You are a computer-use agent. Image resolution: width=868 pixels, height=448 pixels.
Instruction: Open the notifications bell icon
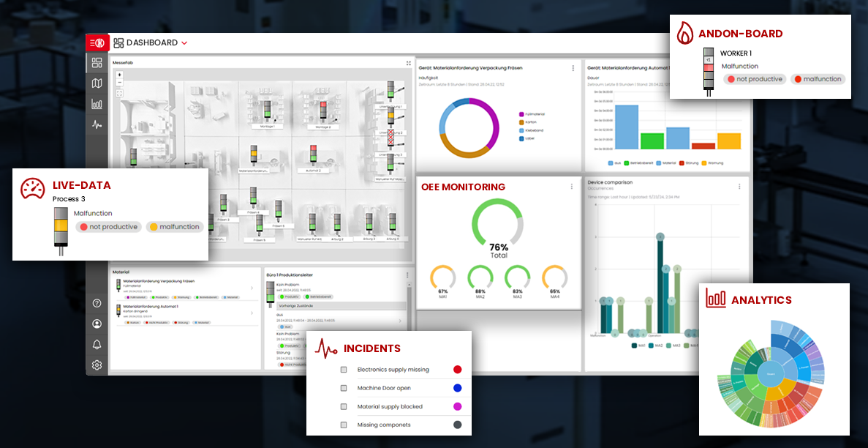(97, 344)
